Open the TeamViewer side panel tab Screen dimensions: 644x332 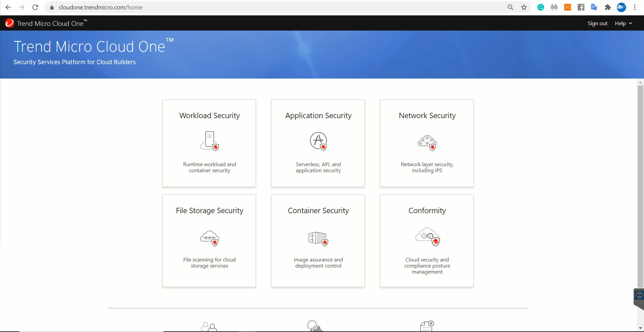coord(639,296)
